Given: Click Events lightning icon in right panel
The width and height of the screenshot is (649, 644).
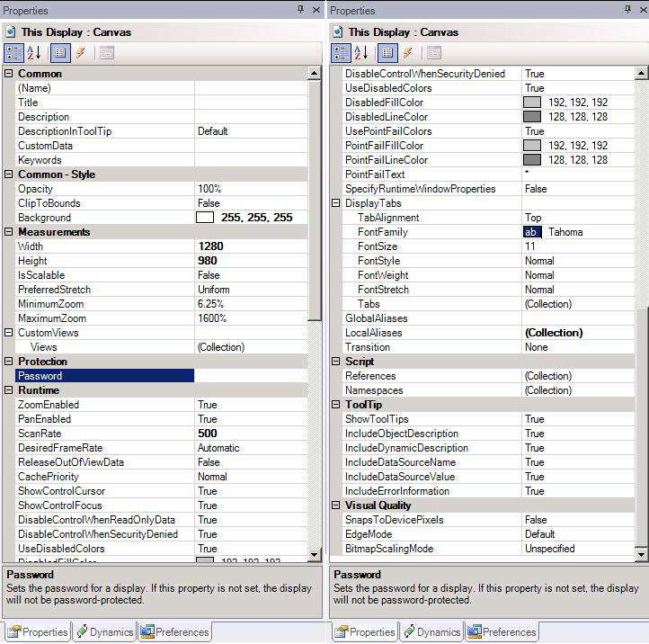Looking at the screenshot, I should 408,53.
